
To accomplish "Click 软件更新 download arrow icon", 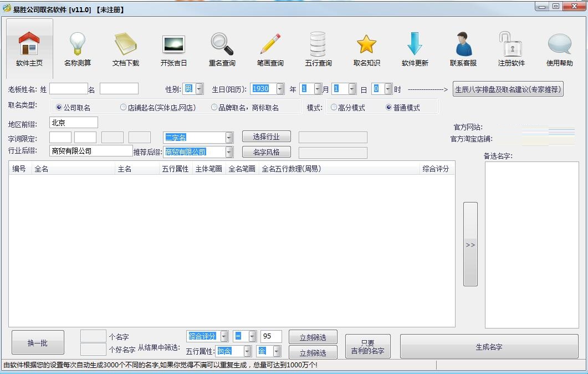I will pos(415,49).
